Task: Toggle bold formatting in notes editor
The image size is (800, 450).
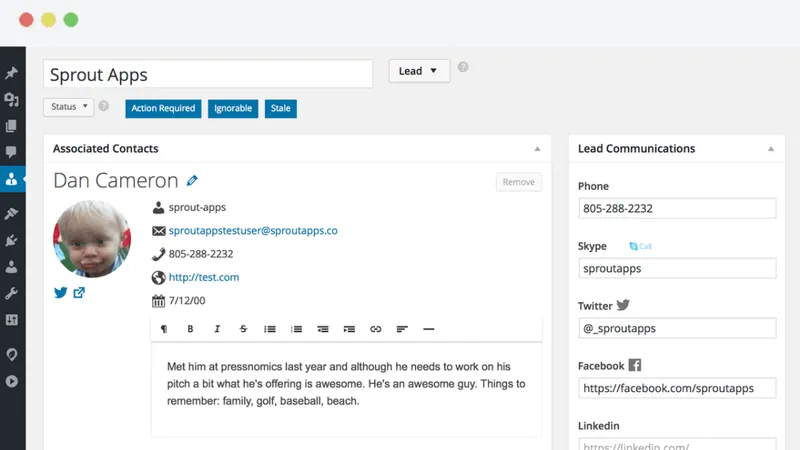Action: coord(190,329)
